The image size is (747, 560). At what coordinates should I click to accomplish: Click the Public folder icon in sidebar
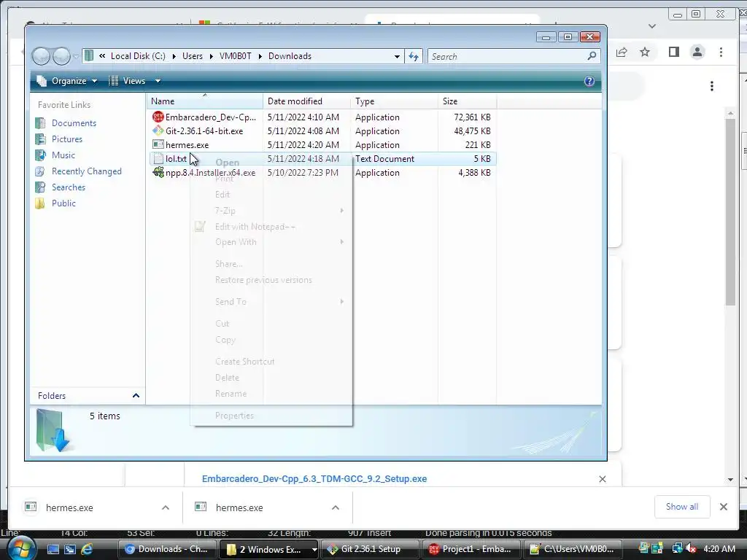(41, 203)
